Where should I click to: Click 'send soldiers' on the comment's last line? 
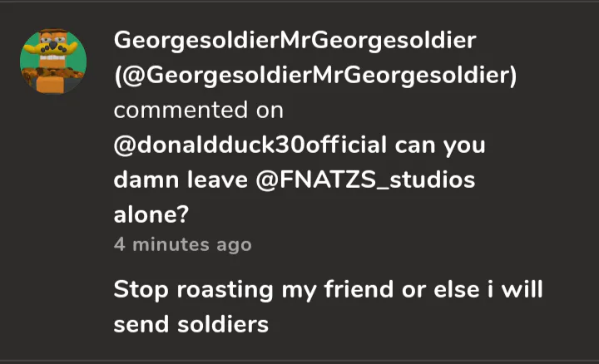click(x=191, y=323)
